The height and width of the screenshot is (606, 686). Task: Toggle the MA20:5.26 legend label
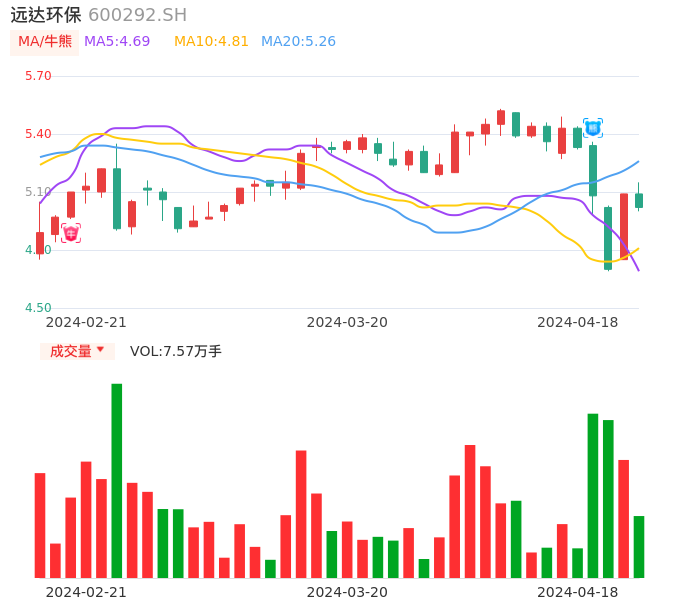point(298,42)
